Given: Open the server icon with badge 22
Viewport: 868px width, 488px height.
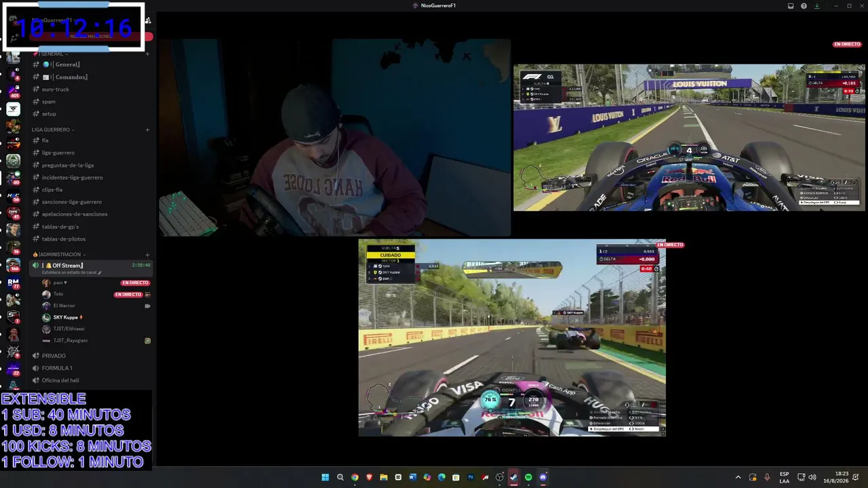Looking at the screenshot, I should (x=13, y=369).
